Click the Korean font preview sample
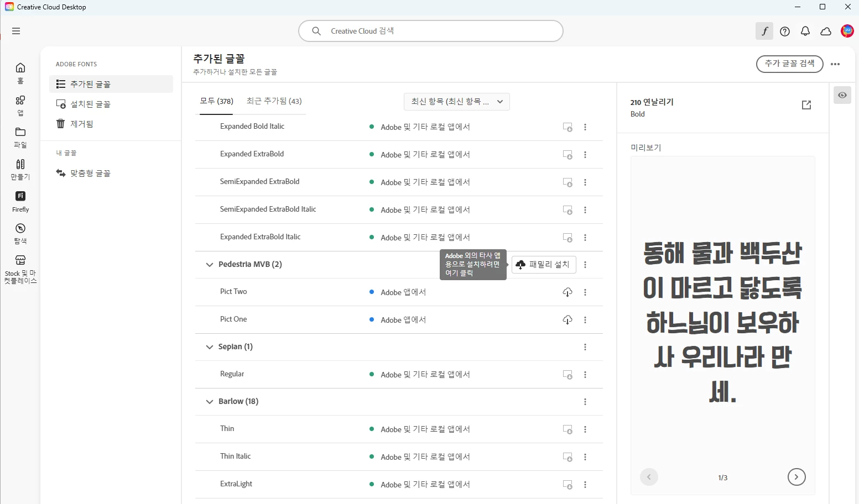This screenshot has width=859, height=504. 722,323
